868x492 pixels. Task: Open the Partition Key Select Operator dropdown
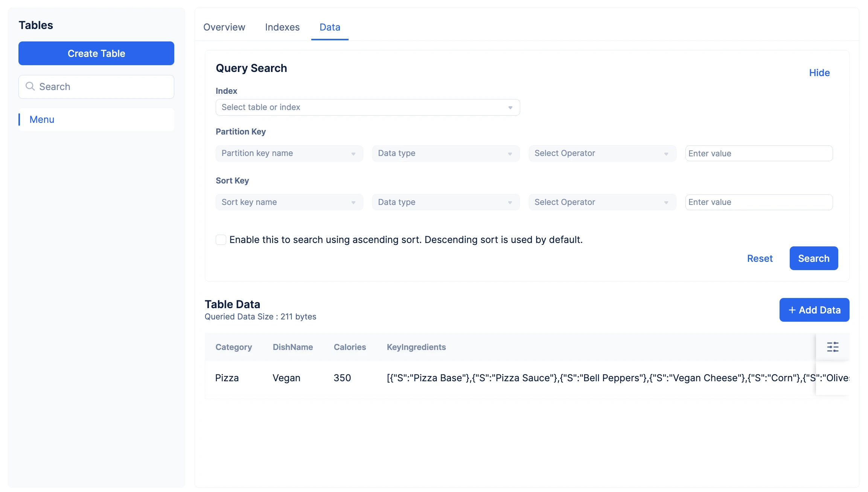(x=602, y=153)
